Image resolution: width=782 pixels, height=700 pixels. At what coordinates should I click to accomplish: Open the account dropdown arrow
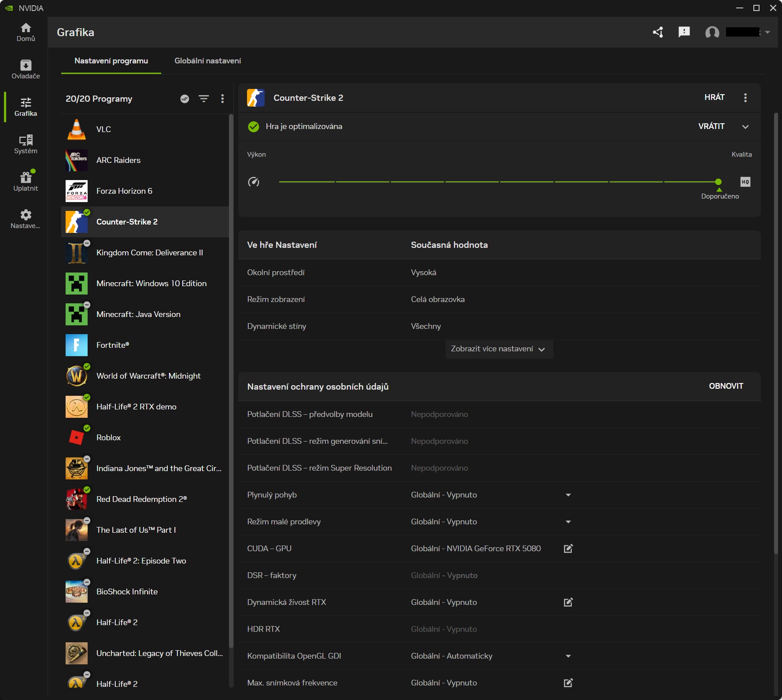pos(767,32)
